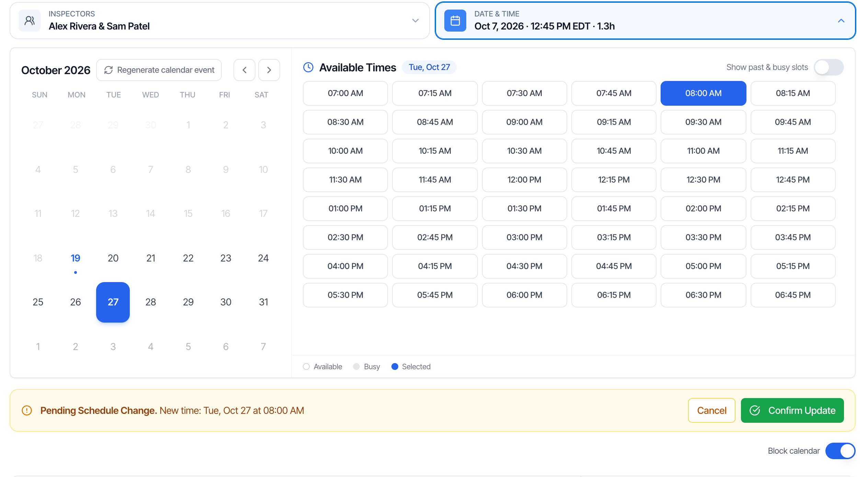The image size is (868, 477).
Task: Click the Available legend label
Action: [x=328, y=367]
